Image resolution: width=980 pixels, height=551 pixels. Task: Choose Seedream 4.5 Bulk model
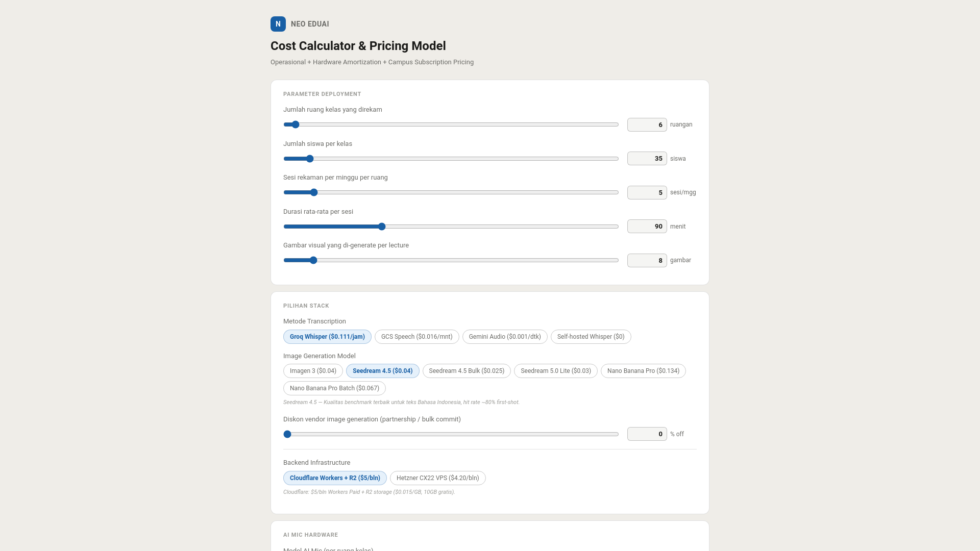coord(467,371)
